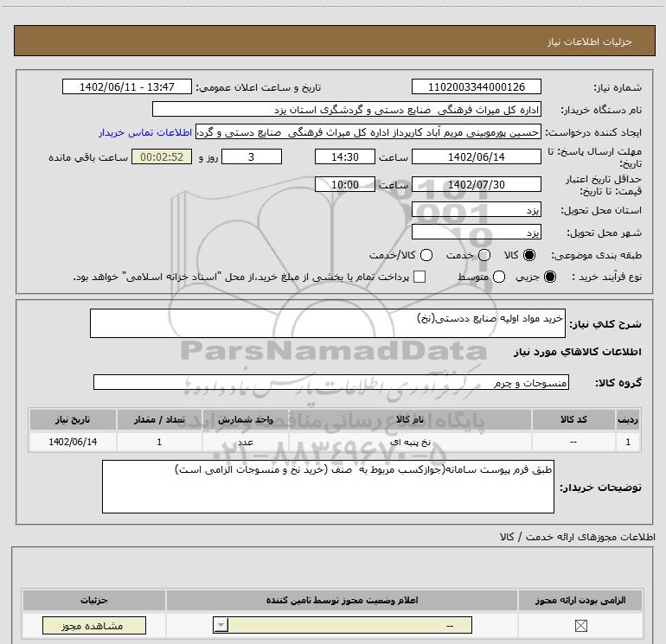666x644 pixels.
Task: Click the 1402/06/14 need-date table cell
Action: (x=73, y=442)
